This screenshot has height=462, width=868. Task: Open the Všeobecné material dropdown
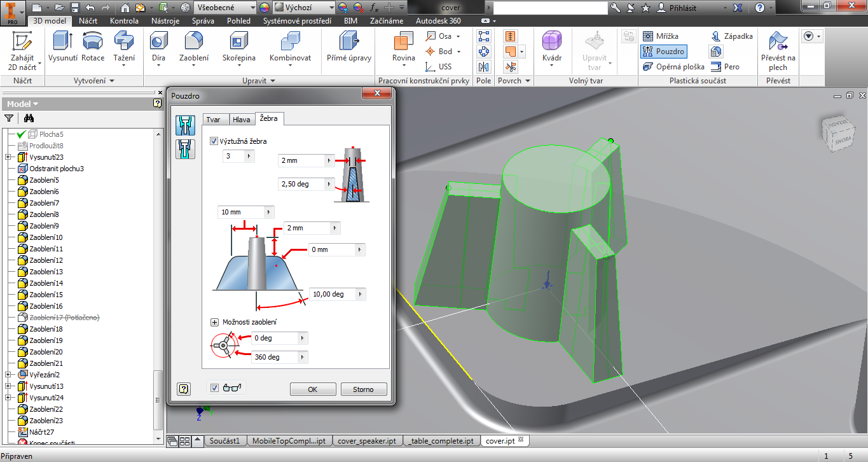[x=251, y=8]
